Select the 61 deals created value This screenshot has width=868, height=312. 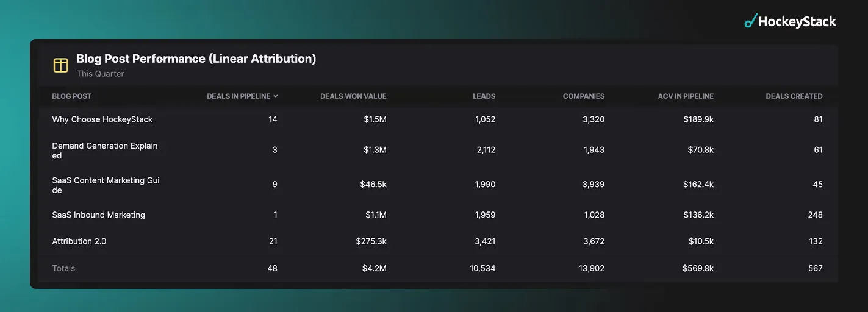pos(818,150)
